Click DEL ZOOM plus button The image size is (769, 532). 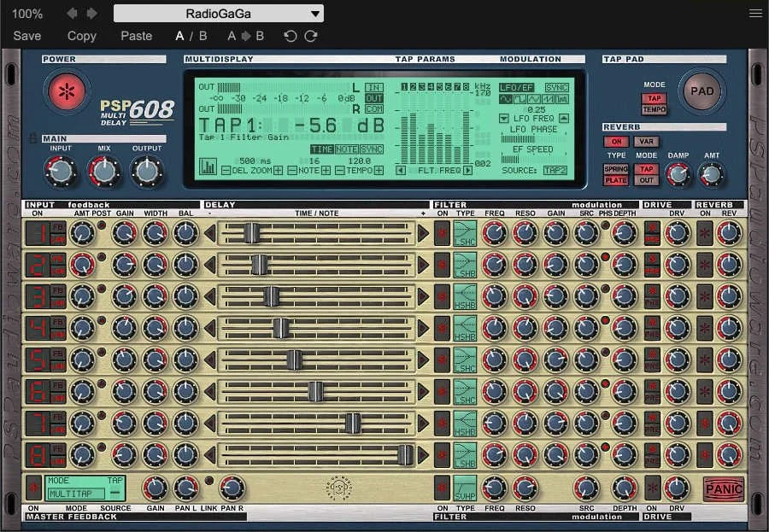[x=278, y=171]
